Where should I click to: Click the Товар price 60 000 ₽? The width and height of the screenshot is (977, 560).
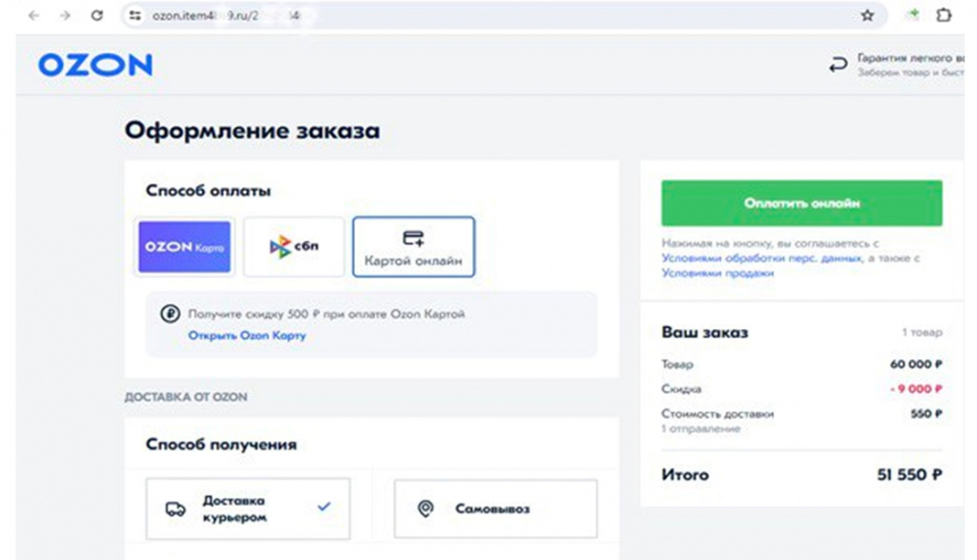(916, 363)
